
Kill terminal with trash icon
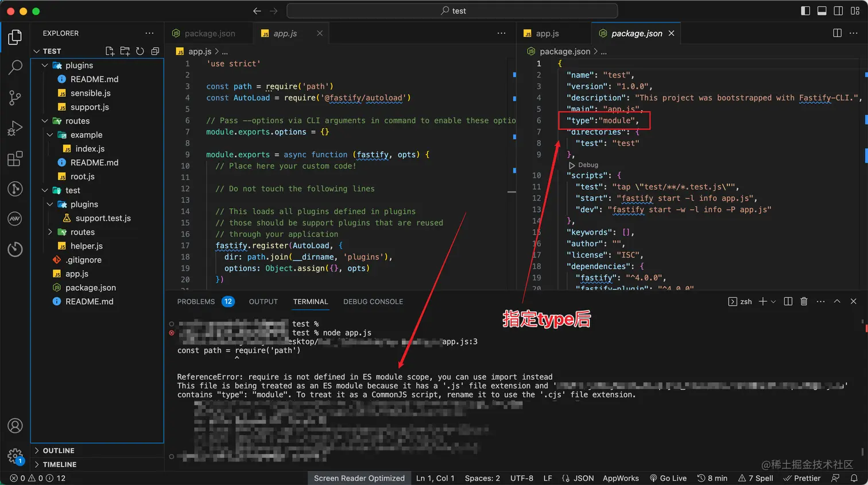tap(804, 301)
